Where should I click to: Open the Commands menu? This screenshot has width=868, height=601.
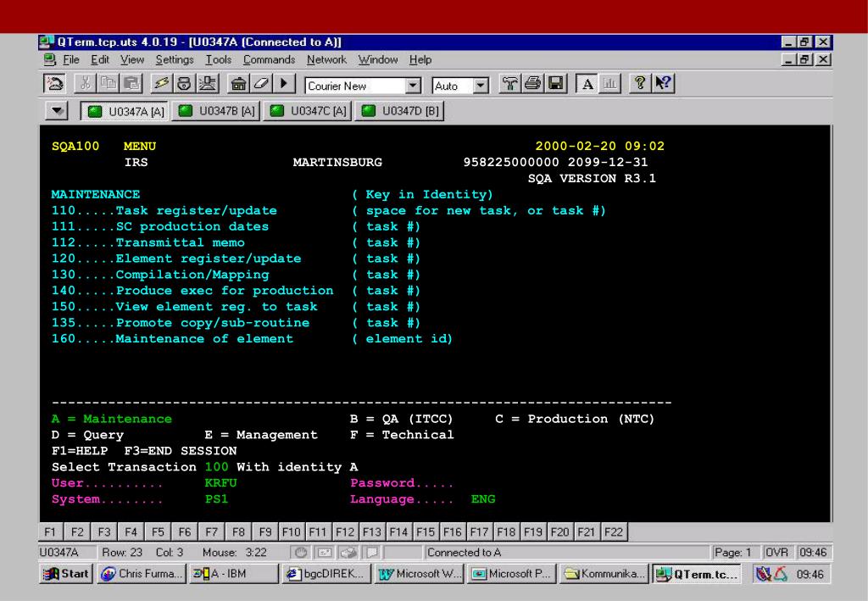tap(269, 60)
